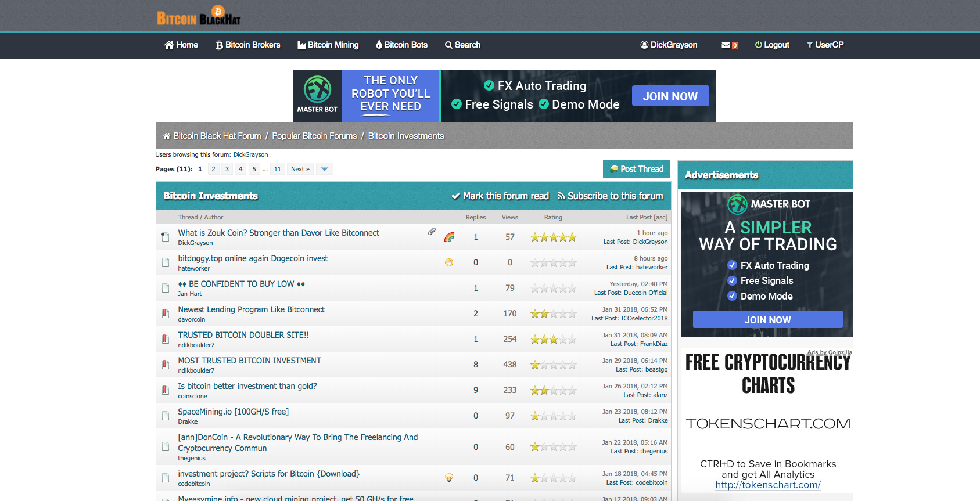
Task: Click the star rating for TRUSTED BITCOIN DOUBLER thread
Action: [554, 339]
